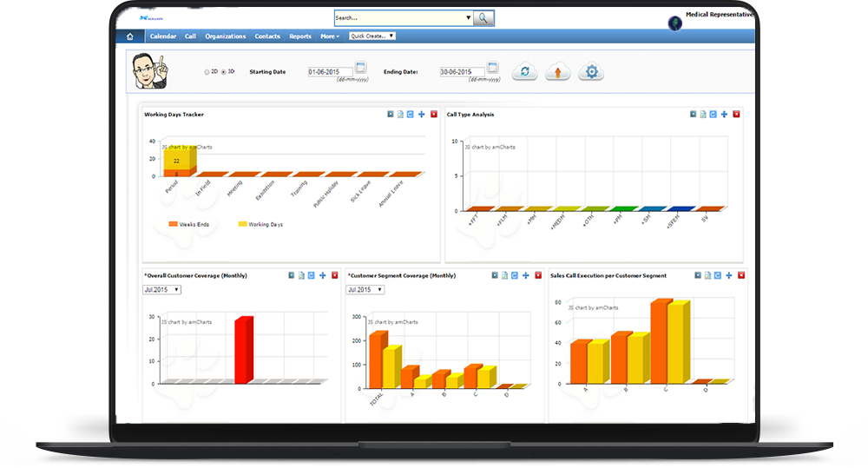The image size is (868, 468).
Task: Click the search magnifier button
Action: click(484, 17)
